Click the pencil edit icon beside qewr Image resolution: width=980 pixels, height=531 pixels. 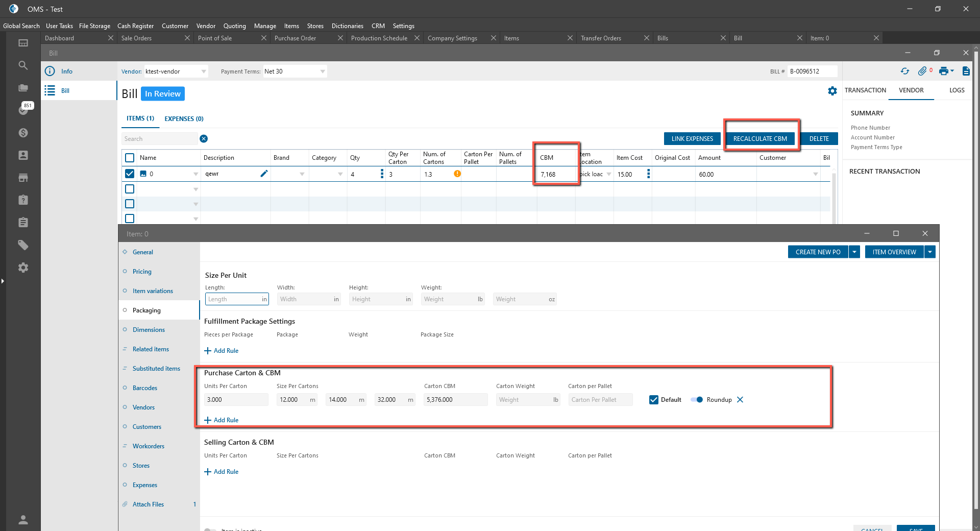pos(264,174)
